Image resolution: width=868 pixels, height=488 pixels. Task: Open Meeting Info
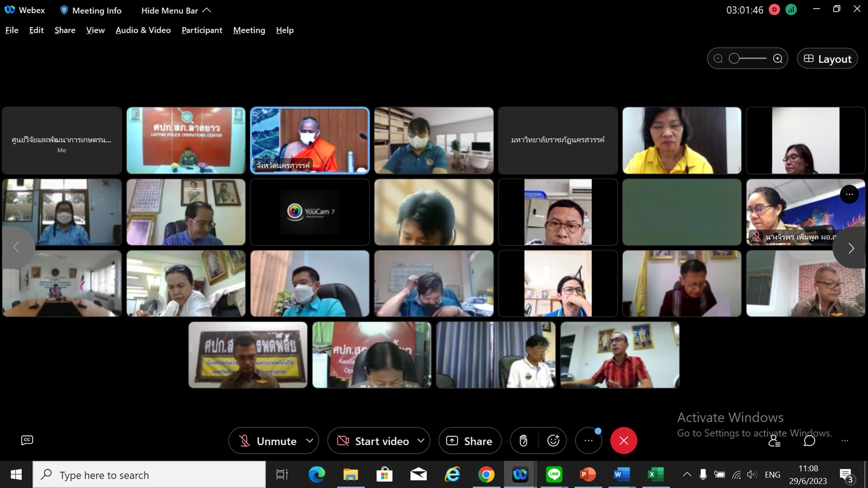(x=91, y=10)
